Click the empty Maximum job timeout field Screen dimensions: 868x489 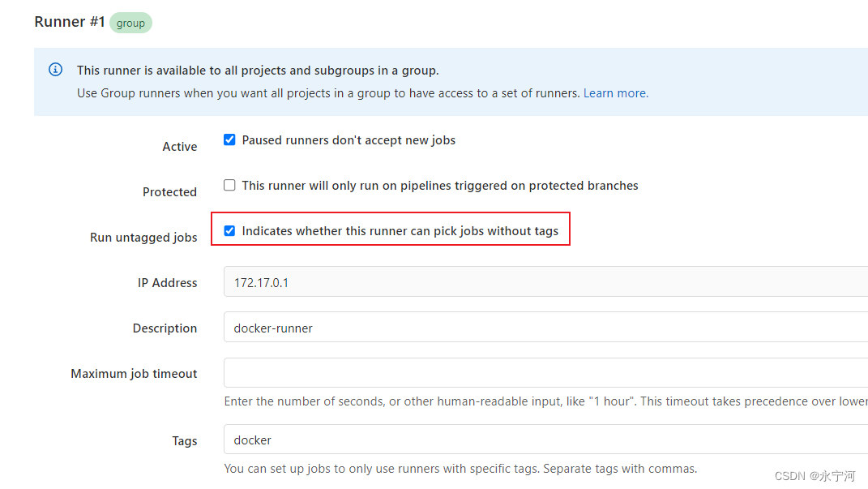click(x=545, y=372)
